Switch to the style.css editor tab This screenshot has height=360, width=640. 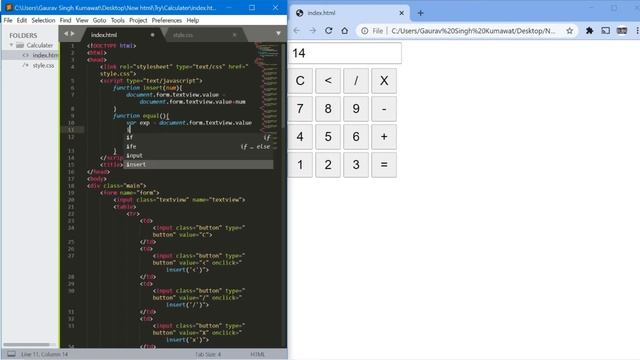[203, 35]
